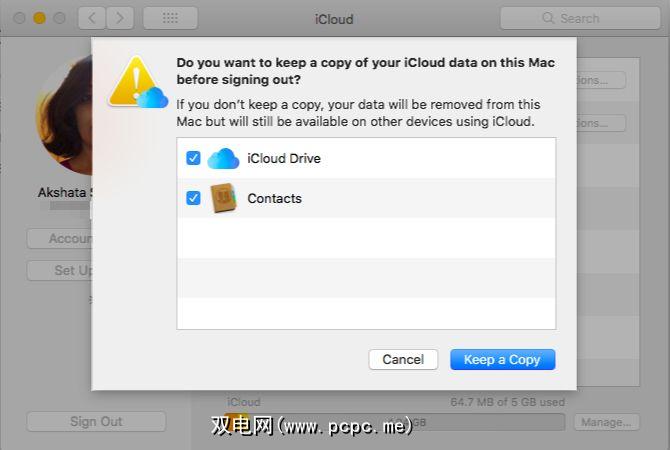Click the search magnifier icon

(x=548, y=18)
